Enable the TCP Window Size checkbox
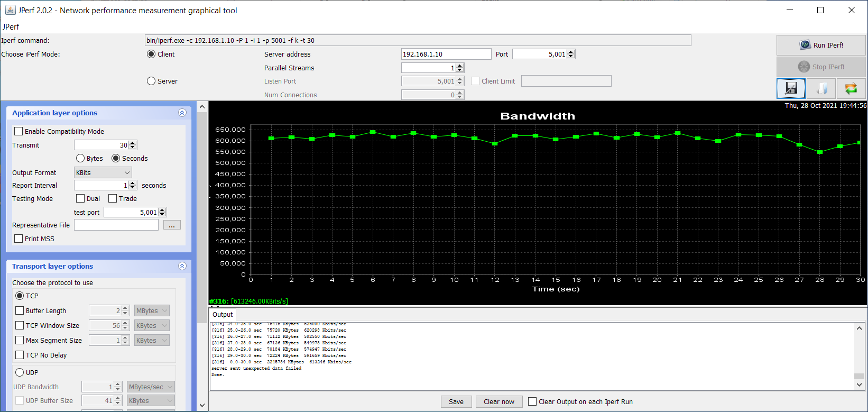 20,325
